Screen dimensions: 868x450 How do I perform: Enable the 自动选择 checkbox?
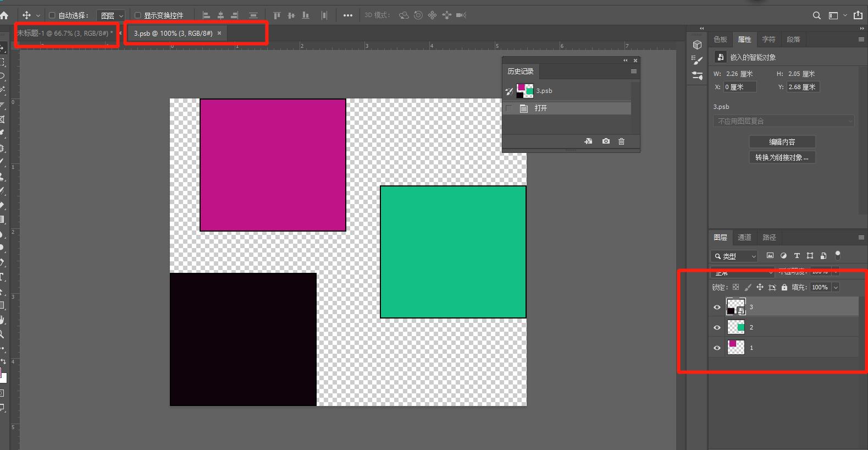click(x=52, y=15)
